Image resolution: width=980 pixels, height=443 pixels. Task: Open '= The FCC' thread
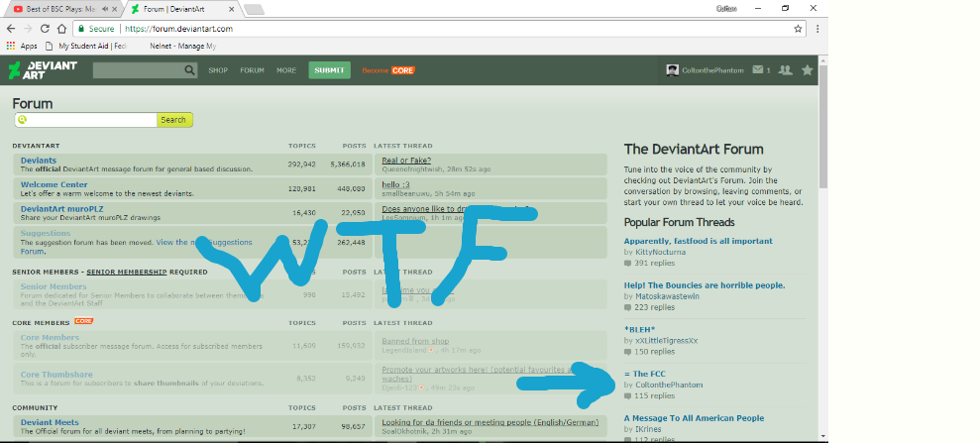644,374
